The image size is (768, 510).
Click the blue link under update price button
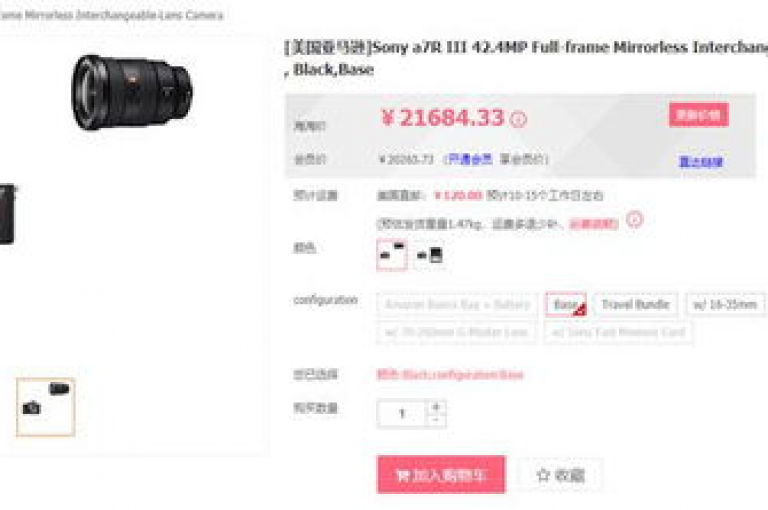click(700, 162)
